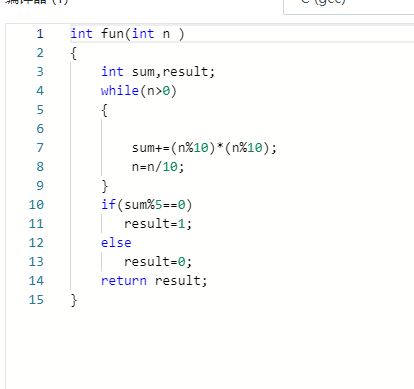Viewport: 414px width, 389px height.
Task: Click the 'n=n/10;' statement
Action: 158,167
